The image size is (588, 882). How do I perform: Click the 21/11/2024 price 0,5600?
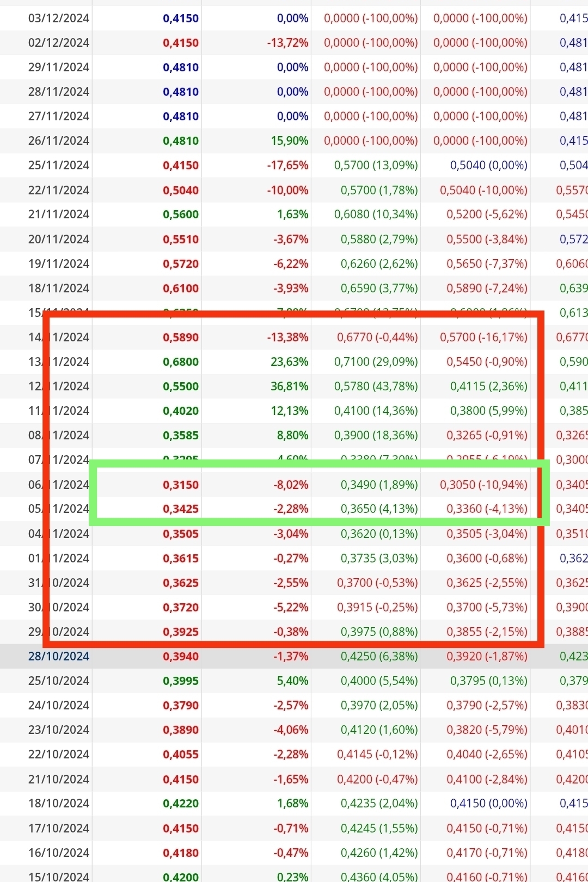[x=181, y=215]
